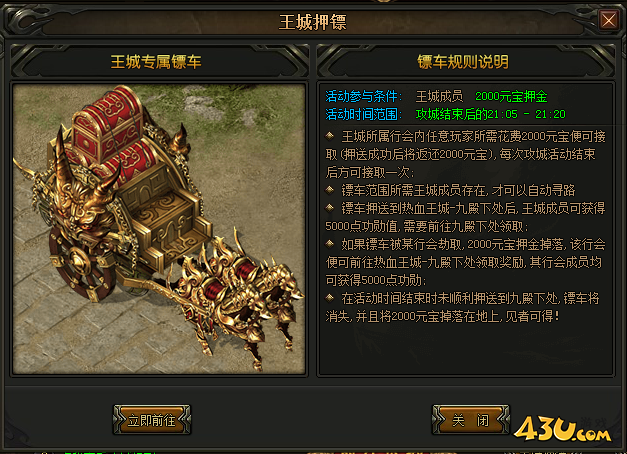Click the diamond bullet before 在活动时间结束时

point(329,298)
